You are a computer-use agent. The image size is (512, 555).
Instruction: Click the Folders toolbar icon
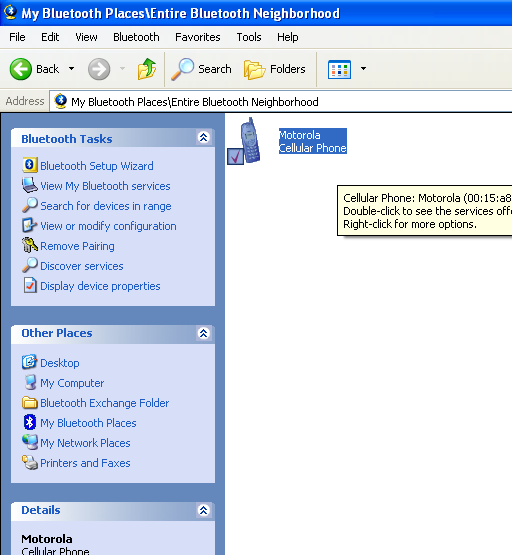pyautogui.click(x=254, y=69)
